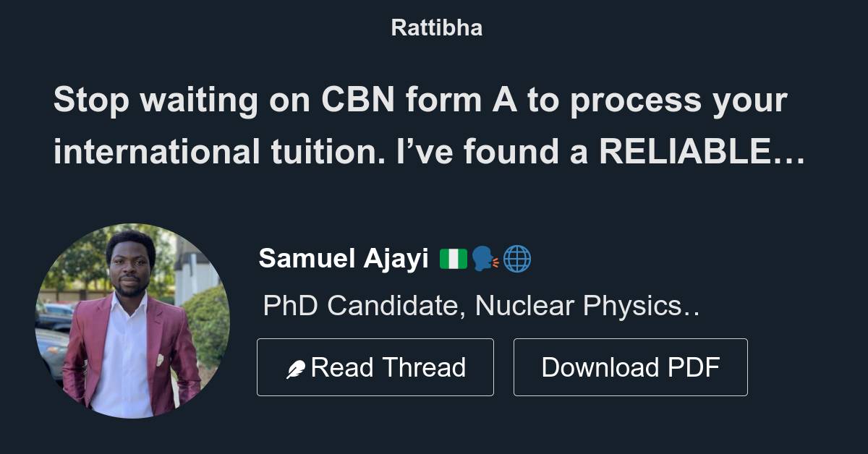Click Download PDF to save the thread

(x=630, y=367)
